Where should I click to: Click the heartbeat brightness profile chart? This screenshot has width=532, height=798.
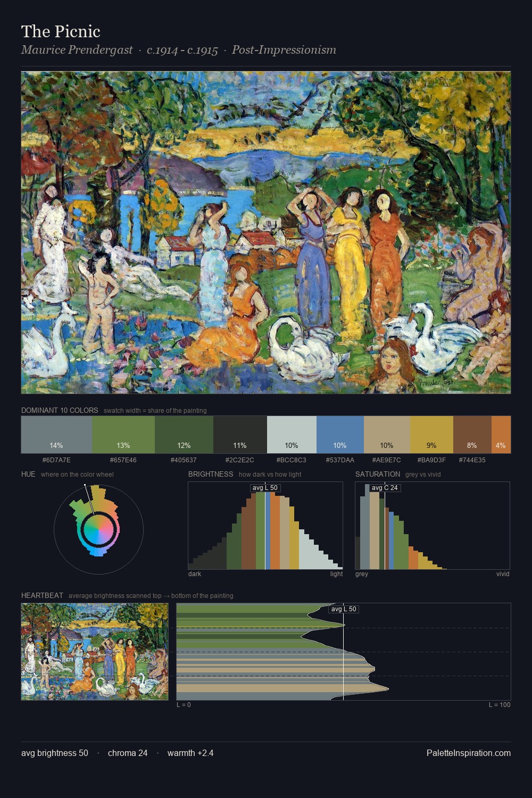coord(344,652)
